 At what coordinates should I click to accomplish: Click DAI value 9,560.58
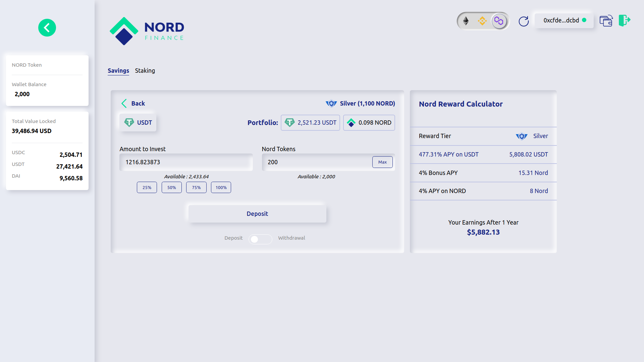71,178
